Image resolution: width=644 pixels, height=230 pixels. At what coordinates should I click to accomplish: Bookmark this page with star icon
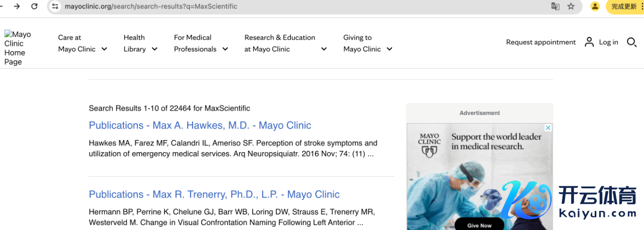[571, 7]
